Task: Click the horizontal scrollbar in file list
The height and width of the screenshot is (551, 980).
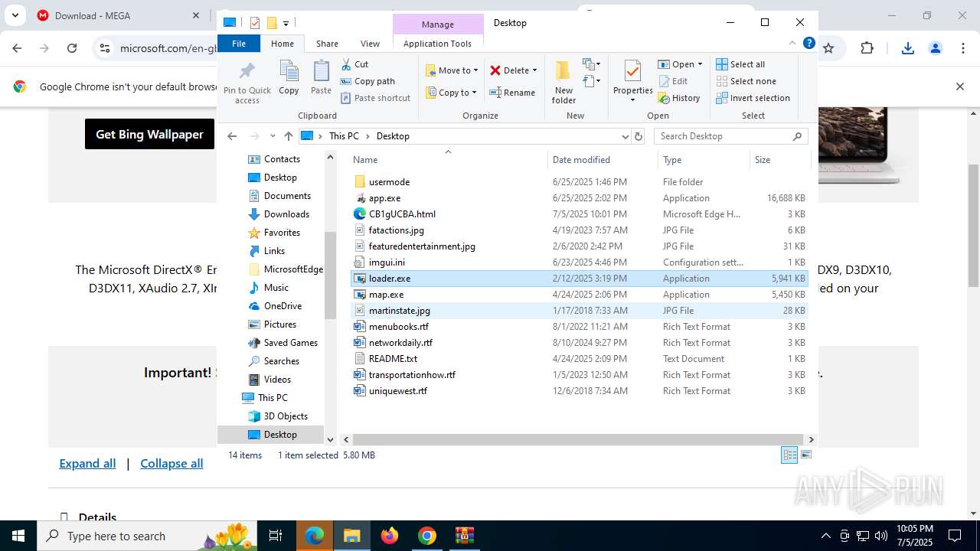Action: coord(578,440)
